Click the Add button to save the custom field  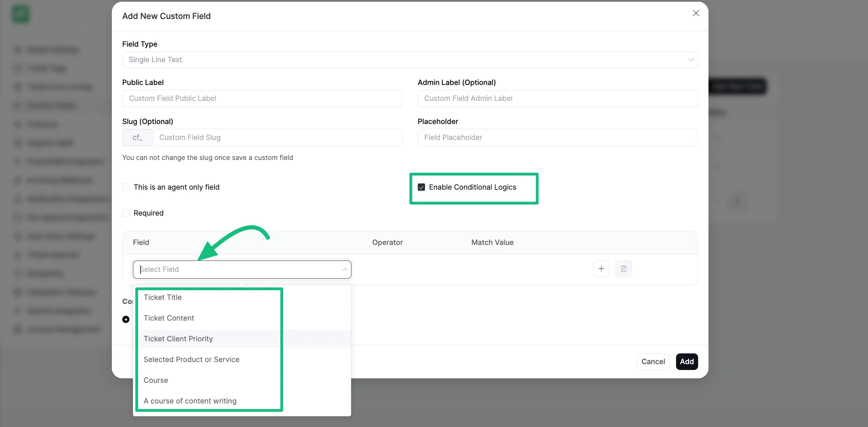[x=686, y=361]
